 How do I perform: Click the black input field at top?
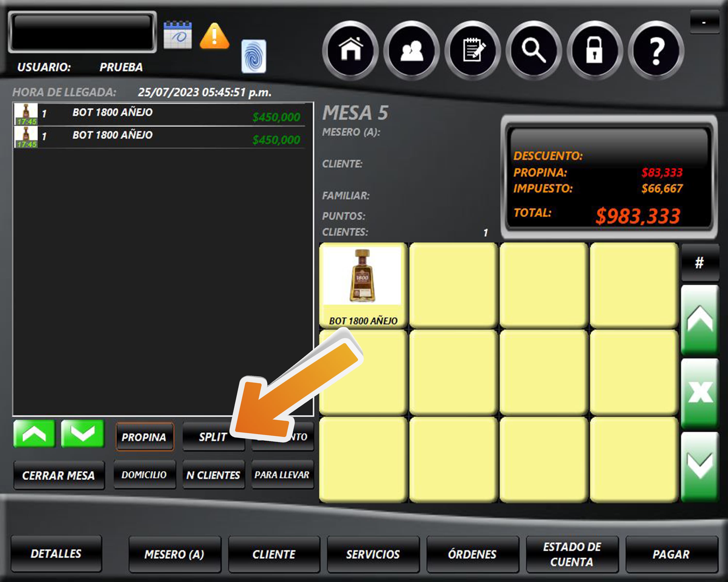click(x=83, y=32)
